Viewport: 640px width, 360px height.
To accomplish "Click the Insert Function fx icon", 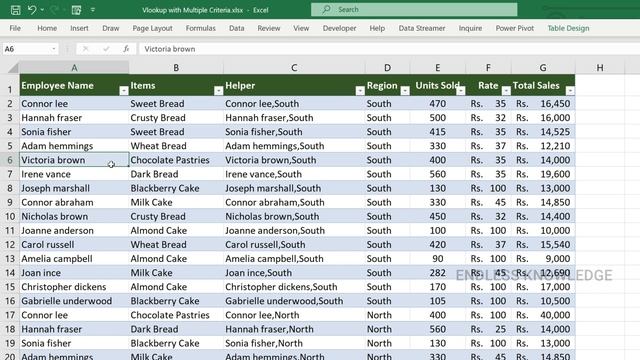I will pos(126,49).
